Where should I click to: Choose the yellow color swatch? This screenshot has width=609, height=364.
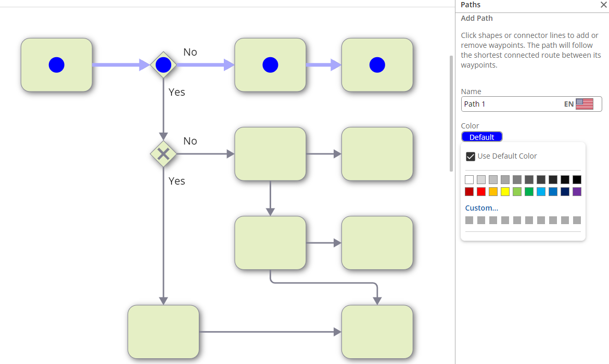pos(505,192)
